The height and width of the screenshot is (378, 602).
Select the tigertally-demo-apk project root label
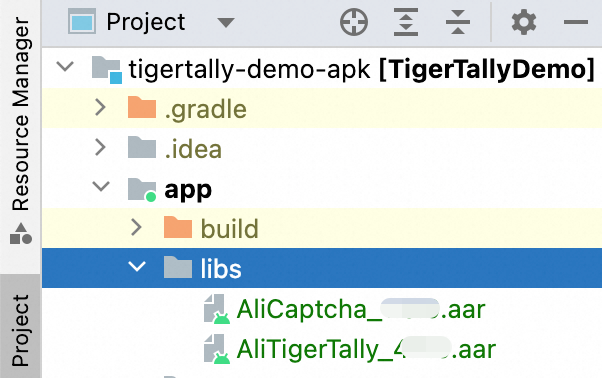click(249, 70)
